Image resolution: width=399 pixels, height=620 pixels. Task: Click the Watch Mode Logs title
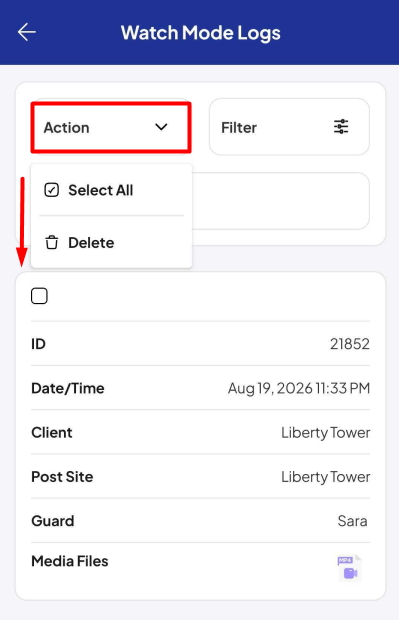click(x=200, y=33)
